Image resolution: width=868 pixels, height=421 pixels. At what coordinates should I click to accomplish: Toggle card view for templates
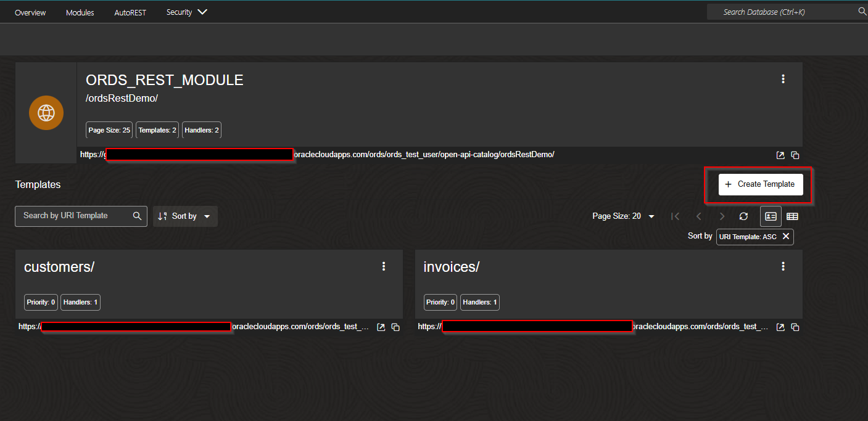tap(771, 216)
